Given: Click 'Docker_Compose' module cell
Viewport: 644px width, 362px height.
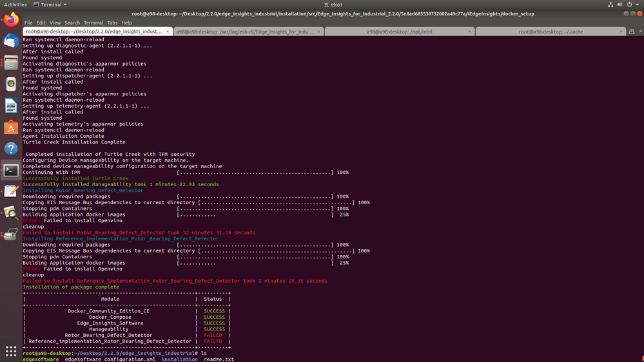Looking at the screenshot, I should pos(110,318).
